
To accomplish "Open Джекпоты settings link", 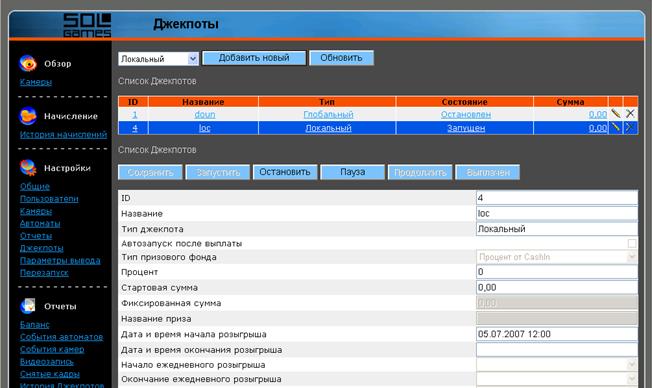I will point(42,248).
